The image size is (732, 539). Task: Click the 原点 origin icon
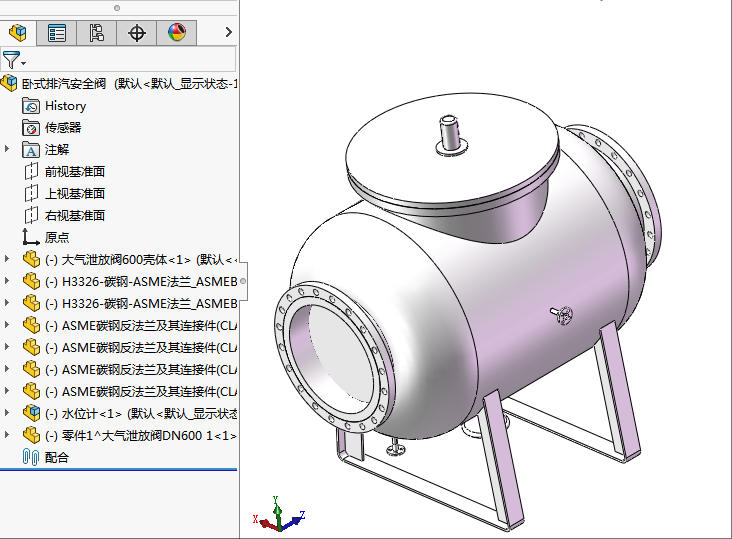(31, 237)
